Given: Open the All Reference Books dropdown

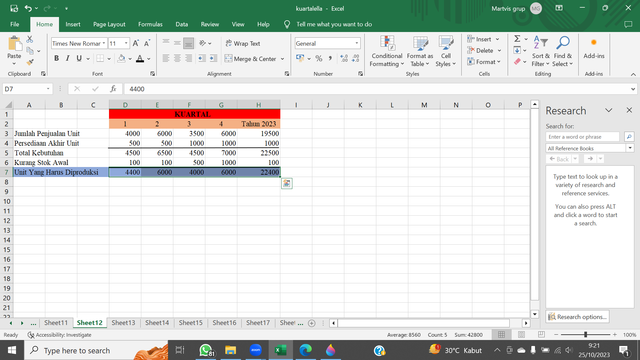Looking at the screenshot, I should coord(630,148).
